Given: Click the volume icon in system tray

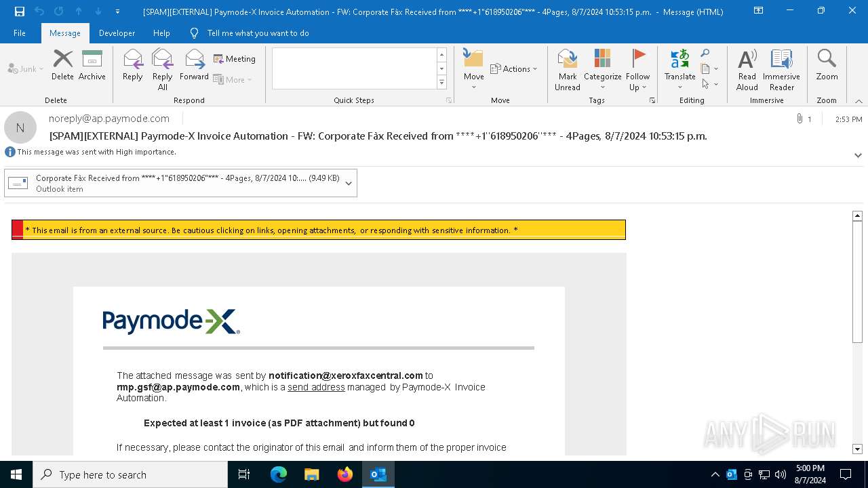Looking at the screenshot, I should tap(781, 474).
